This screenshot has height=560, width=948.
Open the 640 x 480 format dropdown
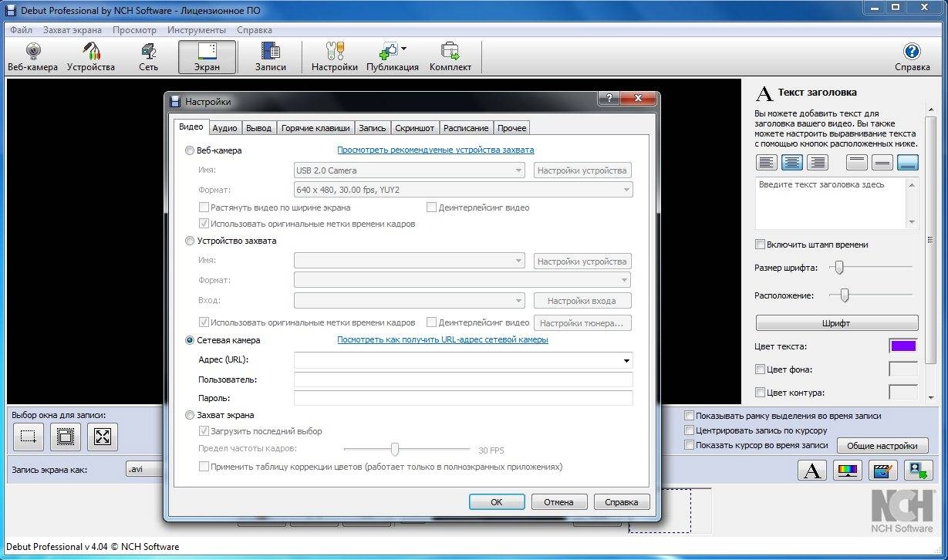point(464,190)
